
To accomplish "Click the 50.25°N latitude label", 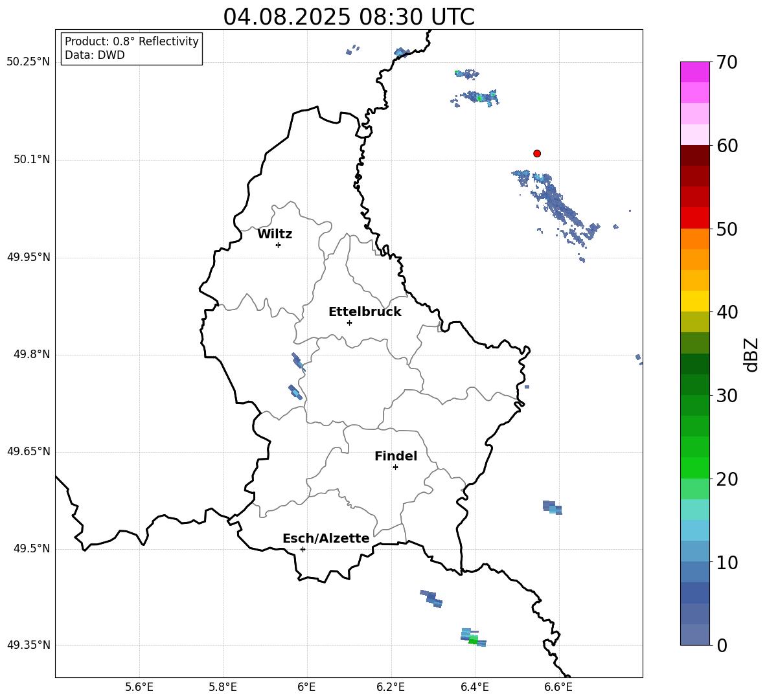I will point(29,62).
